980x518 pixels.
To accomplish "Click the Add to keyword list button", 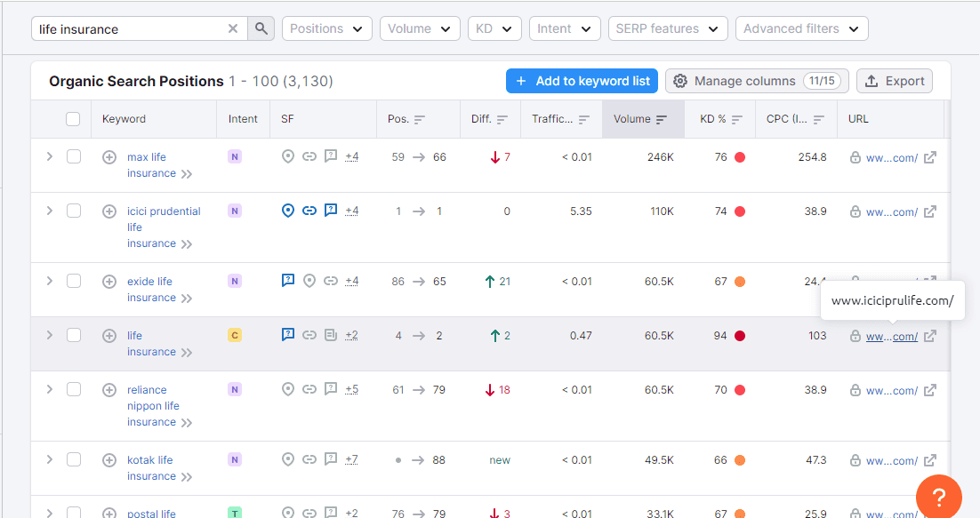I will pos(582,81).
